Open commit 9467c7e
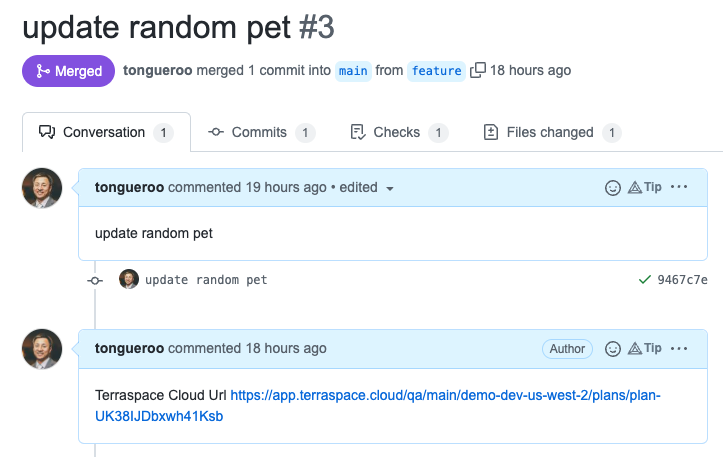The image size is (723, 457). pyautogui.click(x=682, y=280)
